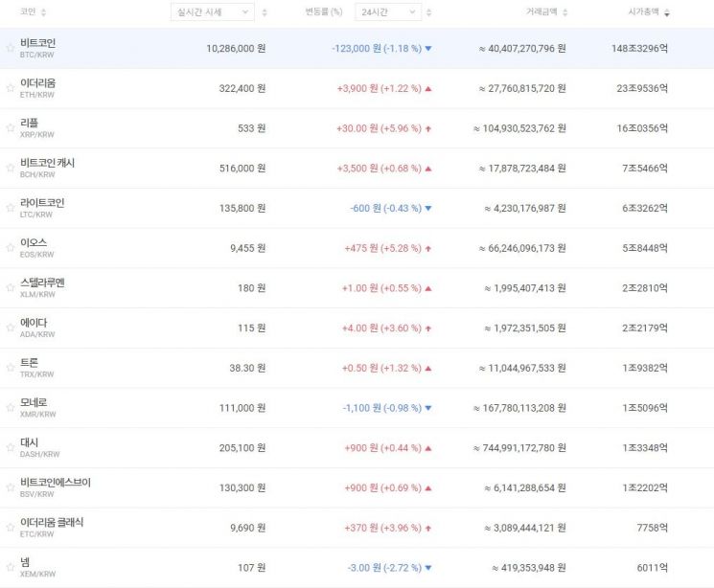Sort by 거래금액 arrows
The image size is (714, 588).
point(565,12)
